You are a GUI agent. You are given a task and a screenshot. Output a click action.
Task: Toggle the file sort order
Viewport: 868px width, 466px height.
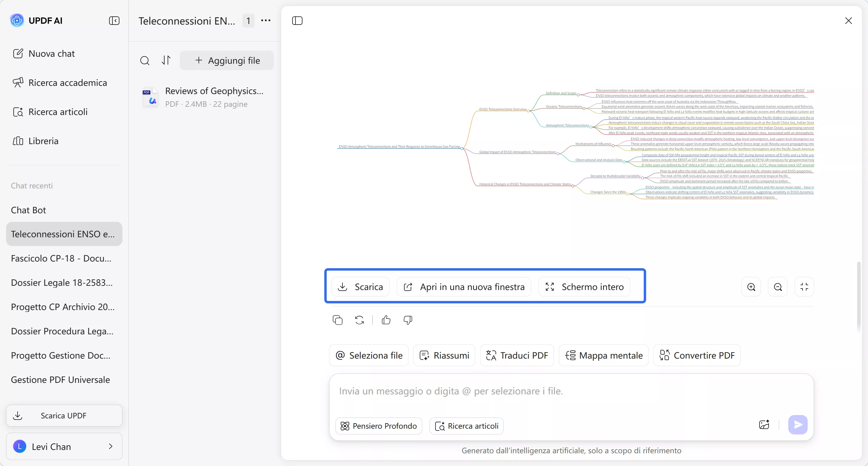click(166, 60)
